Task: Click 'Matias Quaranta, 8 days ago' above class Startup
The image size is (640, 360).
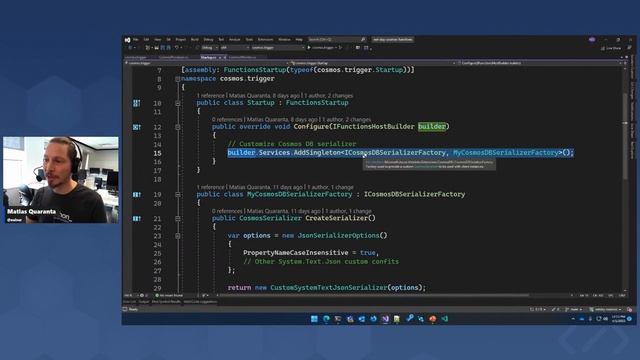Action: [x=264, y=96]
